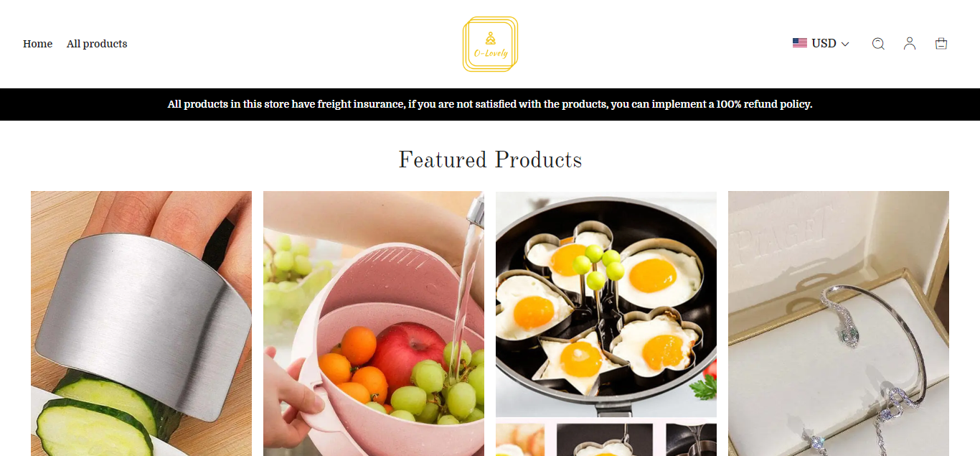The image size is (980, 456).
Task: Expand the chevron beside USD
Action: [x=845, y=44]
